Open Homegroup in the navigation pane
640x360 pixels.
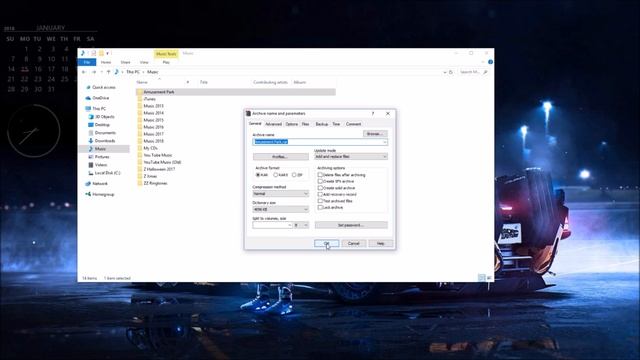103,194
